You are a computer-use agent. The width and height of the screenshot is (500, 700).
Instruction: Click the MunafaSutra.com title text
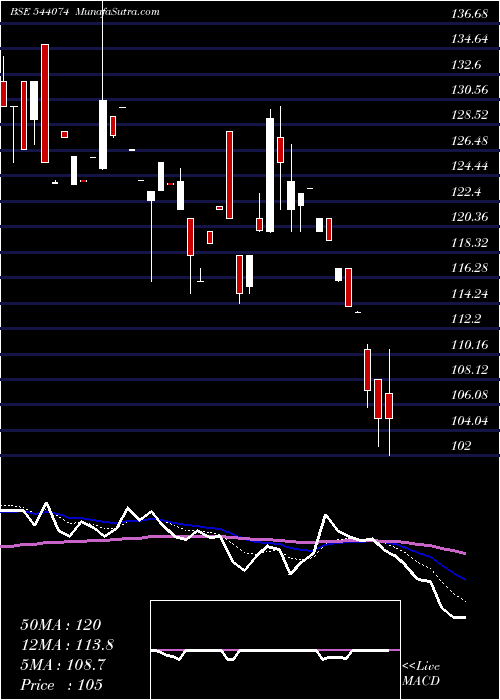point(117,12)
